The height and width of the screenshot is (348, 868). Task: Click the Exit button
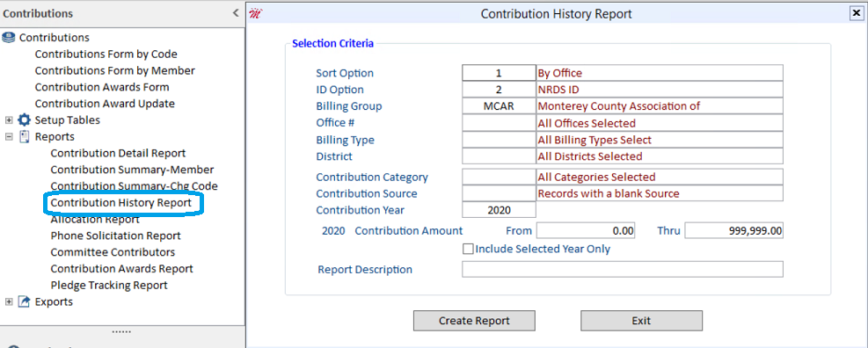pyautogui.click(x=641, y=321)
